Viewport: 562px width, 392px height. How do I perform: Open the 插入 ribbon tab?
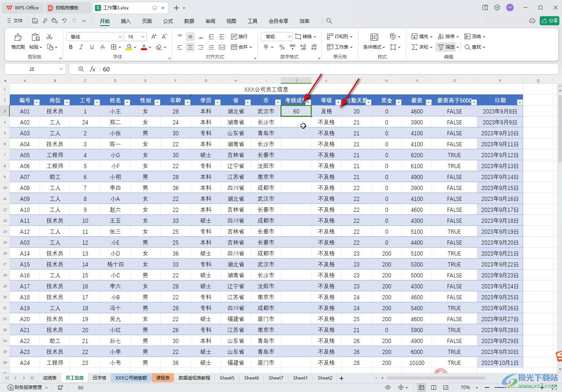coord(126,21)
